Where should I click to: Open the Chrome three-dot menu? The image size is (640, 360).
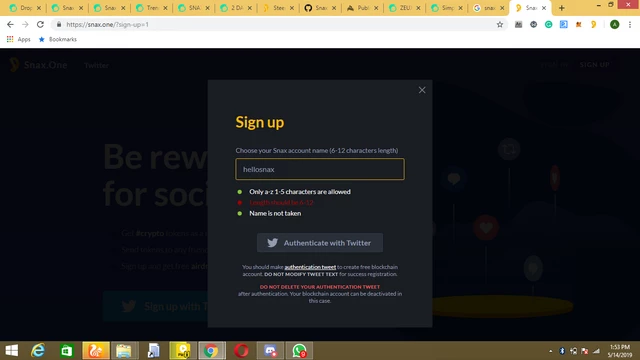click(630, 24)
